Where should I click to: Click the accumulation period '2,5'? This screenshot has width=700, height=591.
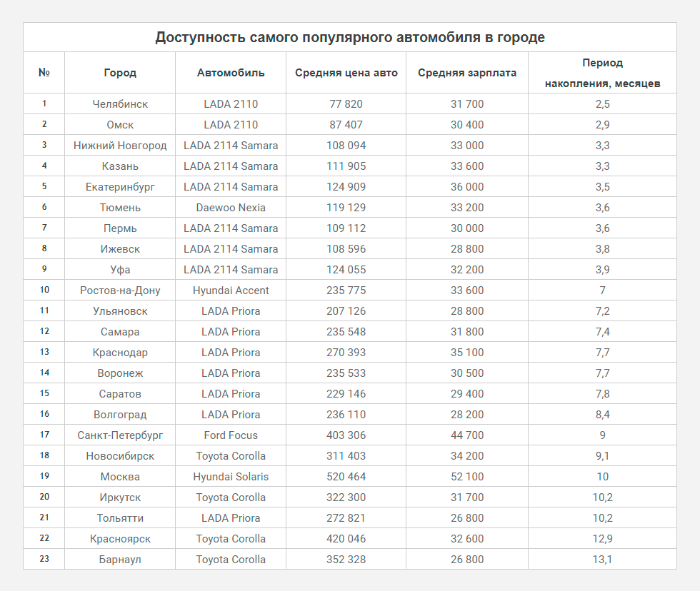tap(602, 104)
